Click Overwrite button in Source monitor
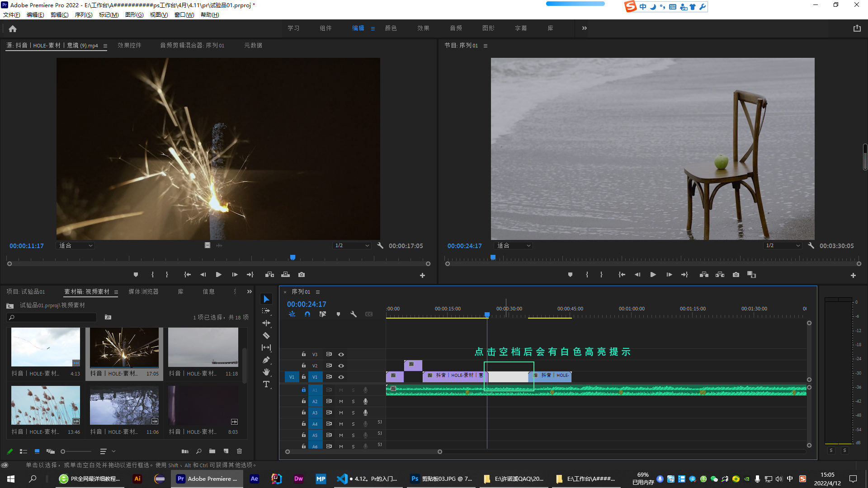Image resolution: width=868 pixels, height=488 pixels. pos(285,275)
